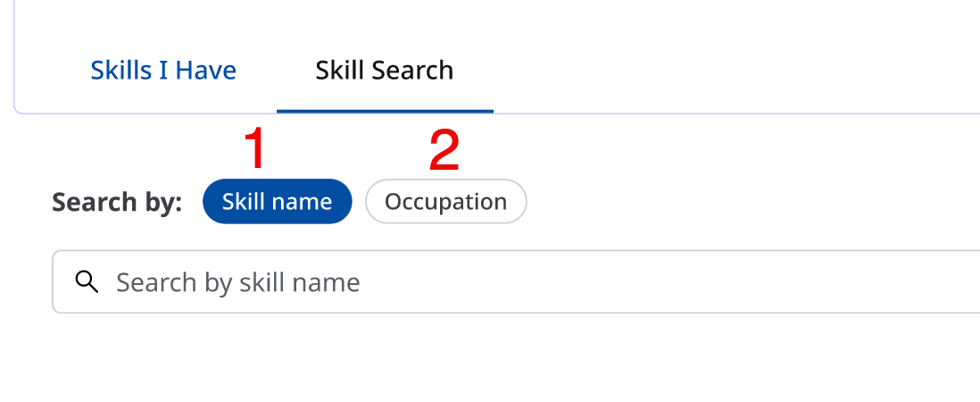Click the blue underline below Skill Search
Screen dimensions: 980x402
(x=385, y=111)
